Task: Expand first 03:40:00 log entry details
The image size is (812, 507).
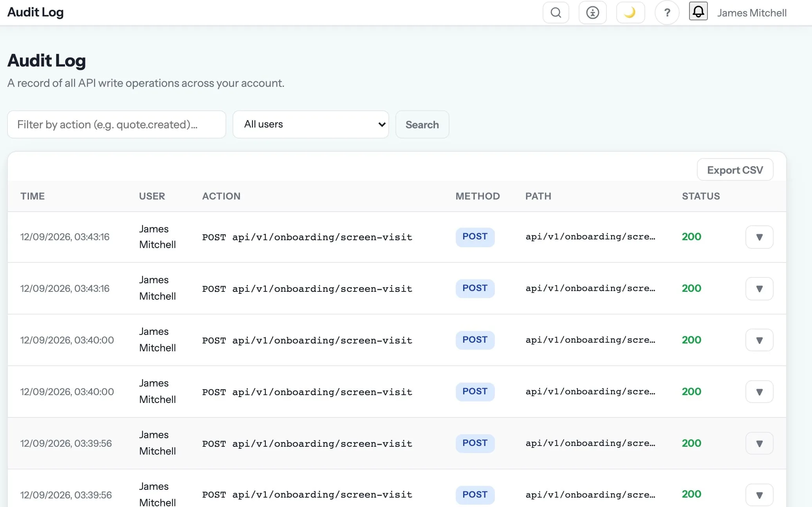Action: [759, 340]
